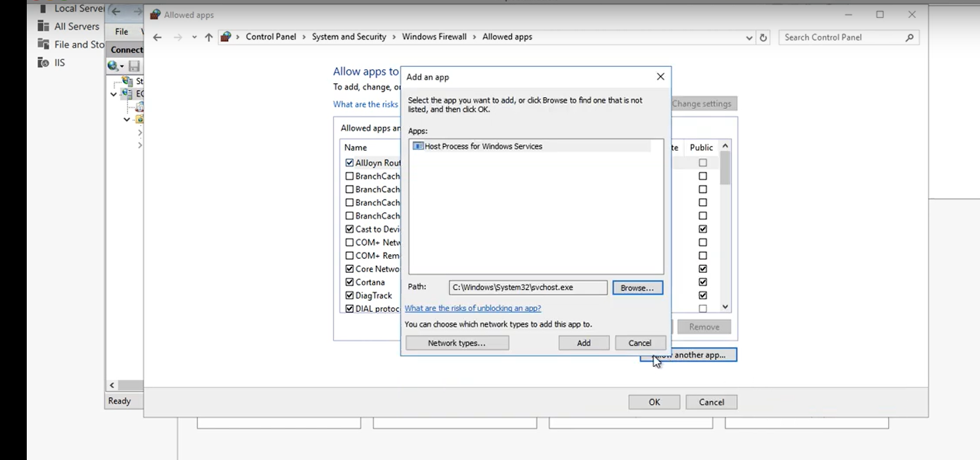
Task: Click Change settings button
Action: tap(704, 104)
